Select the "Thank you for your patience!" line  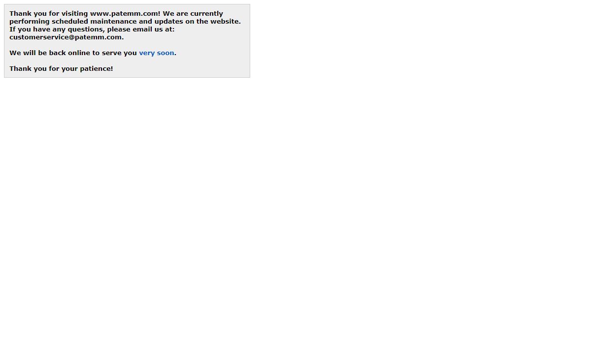pyautogui.click(x=61, y=69)
